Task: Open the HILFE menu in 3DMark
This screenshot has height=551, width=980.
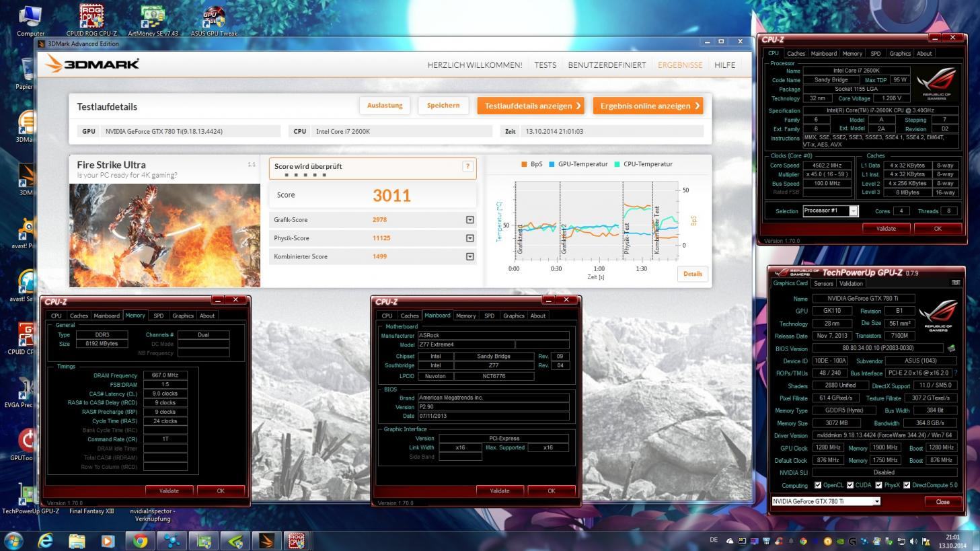Action: pyautogui.click(x=724, y=65)
